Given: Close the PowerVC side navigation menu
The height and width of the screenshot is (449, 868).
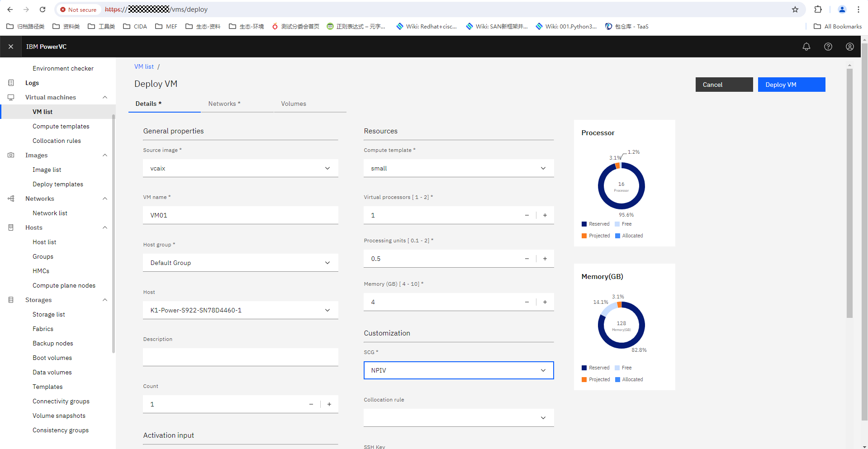Looking at the screenshot, I should (x=11, y=47).
